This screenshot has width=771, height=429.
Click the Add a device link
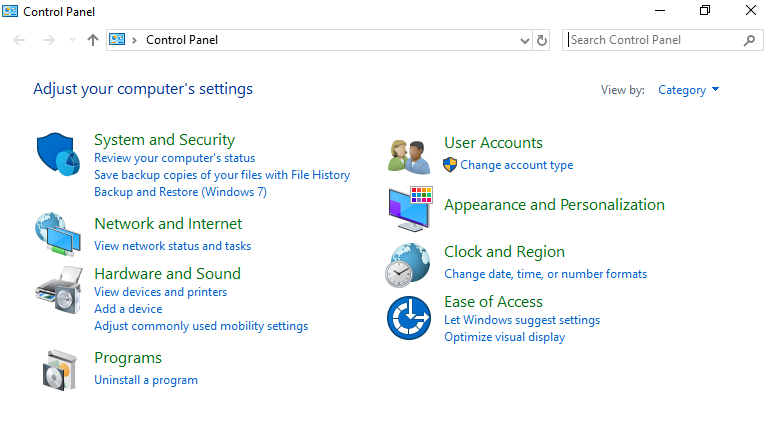point(128,309)
